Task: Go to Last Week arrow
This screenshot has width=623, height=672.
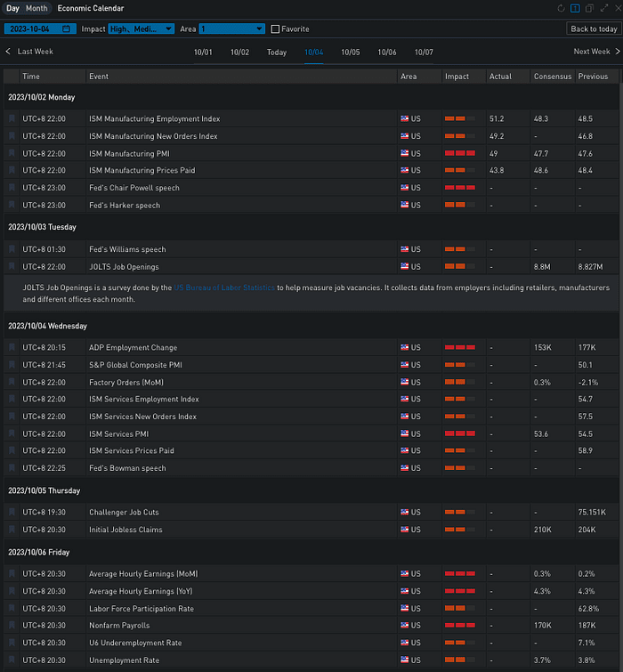Action: (8, 51)
